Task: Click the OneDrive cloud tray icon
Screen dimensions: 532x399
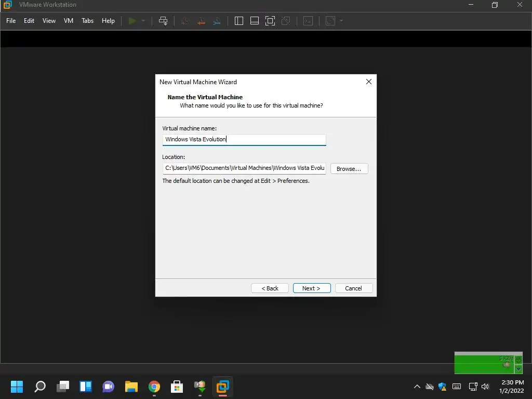Action: click(x=430, y=387)
